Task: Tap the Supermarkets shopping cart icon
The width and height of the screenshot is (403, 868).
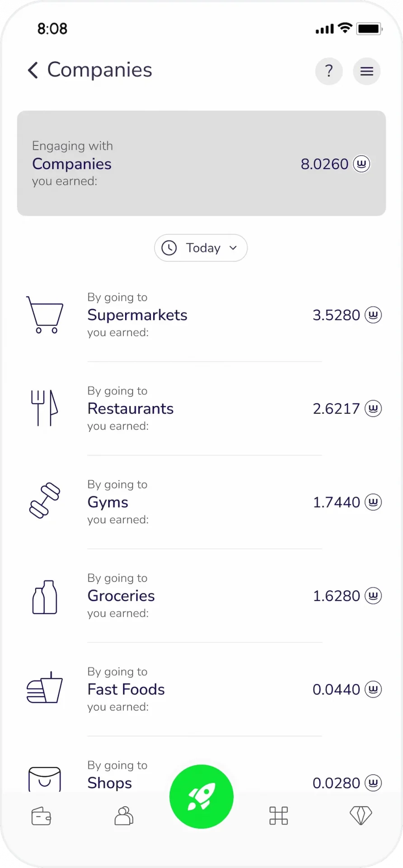Action: [45, 315]
